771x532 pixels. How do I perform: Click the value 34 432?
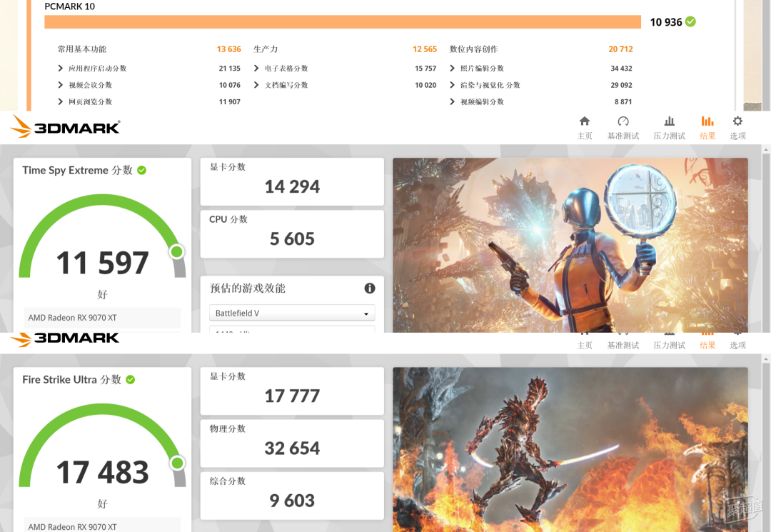pyautogui.click(x=622, y=68)
